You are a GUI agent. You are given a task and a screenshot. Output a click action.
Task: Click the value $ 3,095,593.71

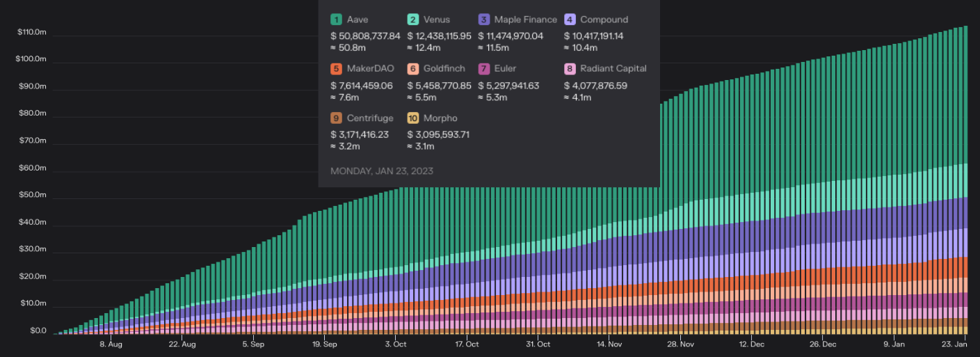438,134
